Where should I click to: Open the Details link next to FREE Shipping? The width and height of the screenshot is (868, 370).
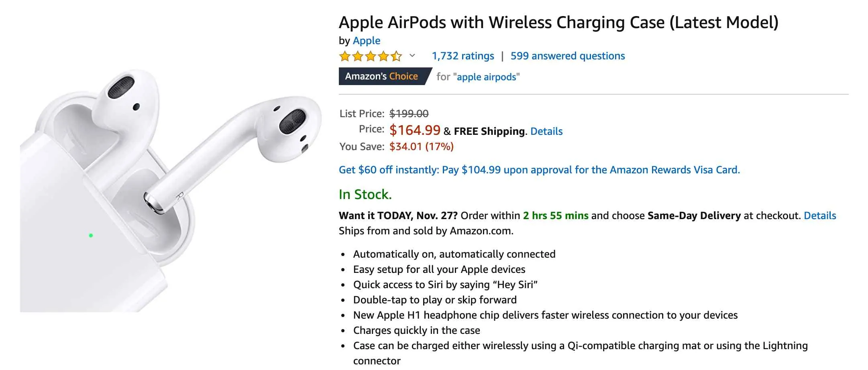point(546,131)
